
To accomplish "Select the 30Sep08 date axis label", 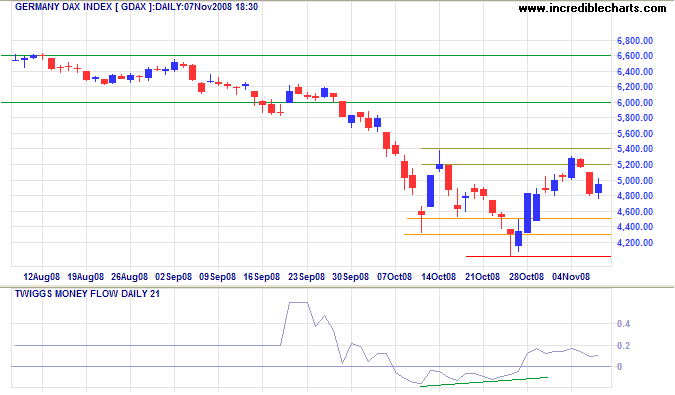I will [350, 277].
